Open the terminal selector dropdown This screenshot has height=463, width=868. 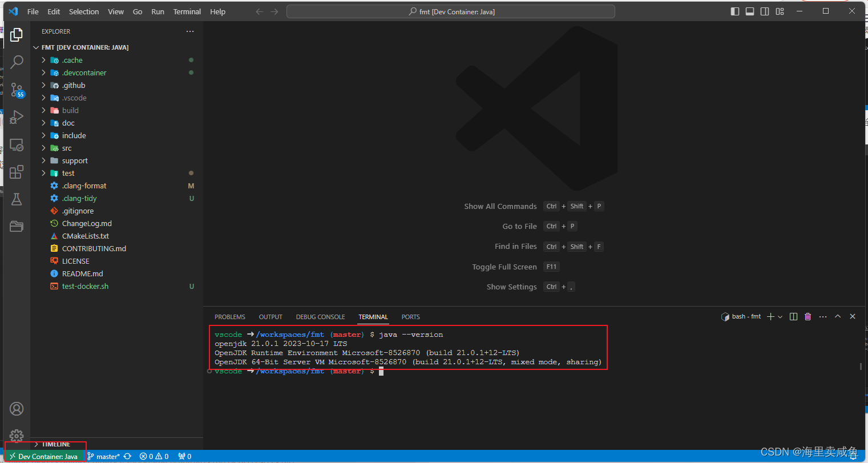[781, 316]
